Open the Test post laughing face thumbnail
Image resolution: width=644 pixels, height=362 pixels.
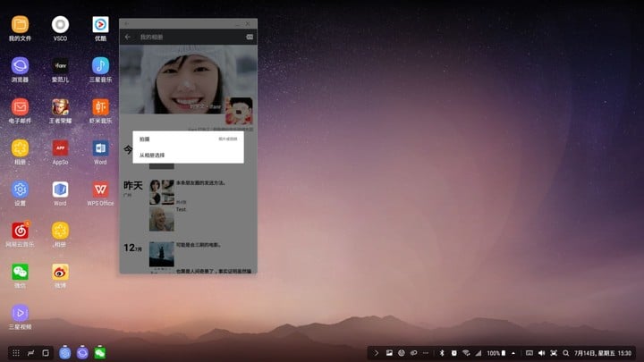(x=161, y=219)
